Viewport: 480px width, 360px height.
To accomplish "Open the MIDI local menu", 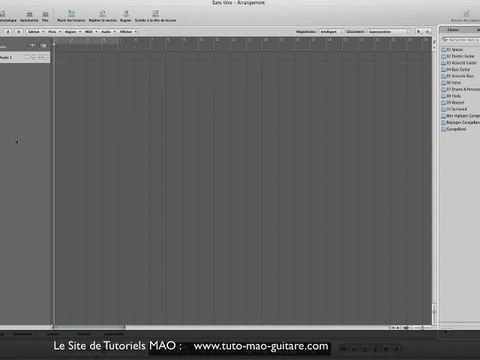I will tap(91, 32).
